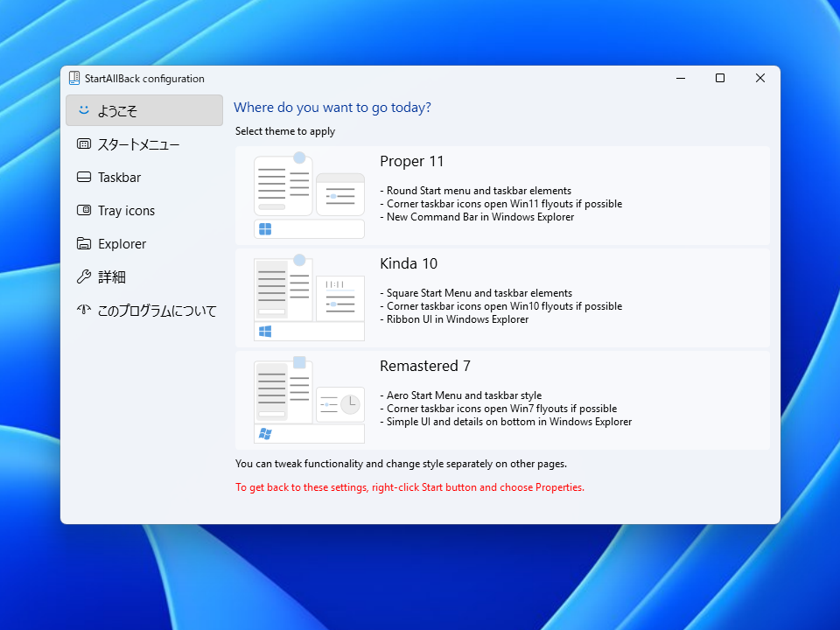Maximize the StartAllBack configuration window
The width and height of the screenshot is (840, 630).
(x=720, y=78)
